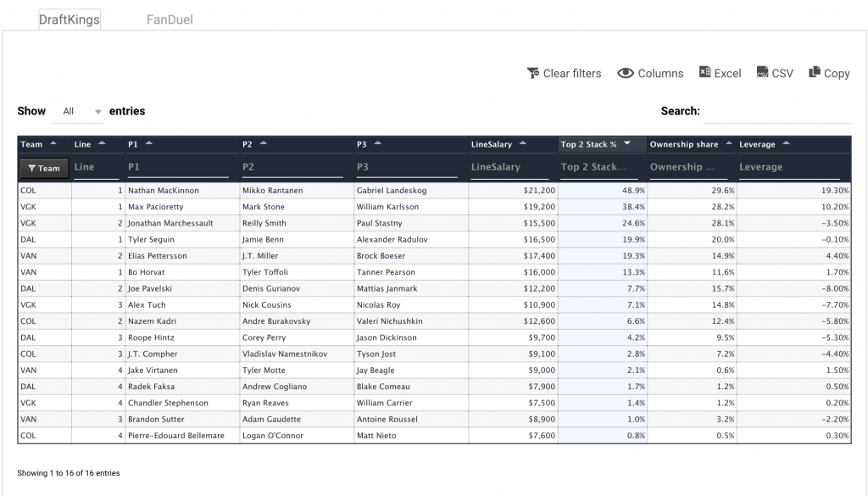
Task: Click the P1 filter input
Action: pos(178,168)
